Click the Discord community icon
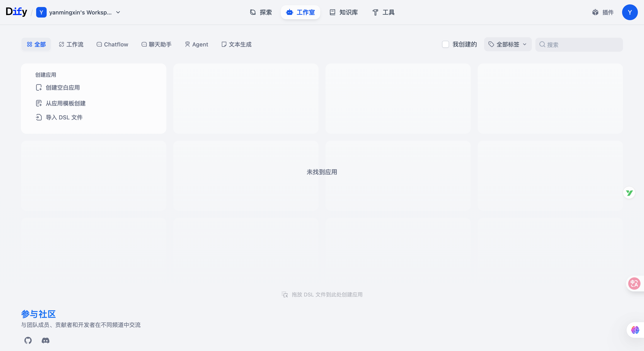This screenshot has width=644, height=351. click(46, 340)
